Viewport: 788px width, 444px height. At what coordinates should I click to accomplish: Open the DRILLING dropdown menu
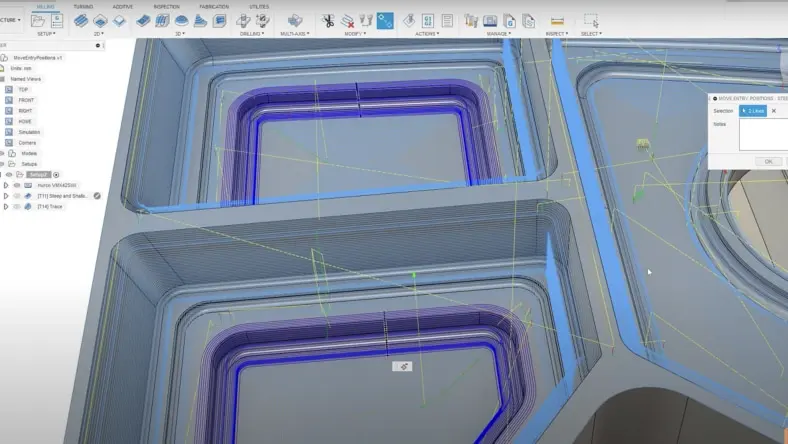point(252,34)
